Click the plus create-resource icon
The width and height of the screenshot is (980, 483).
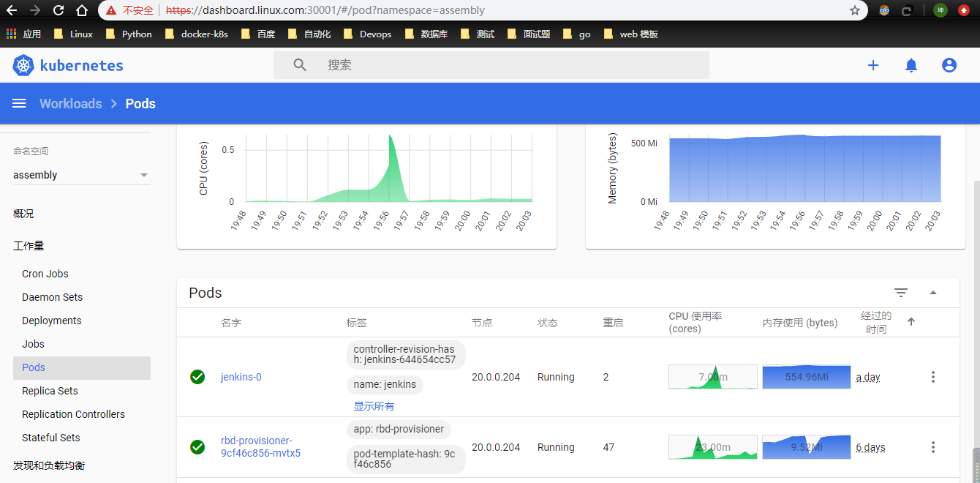(x=872, y=65)
